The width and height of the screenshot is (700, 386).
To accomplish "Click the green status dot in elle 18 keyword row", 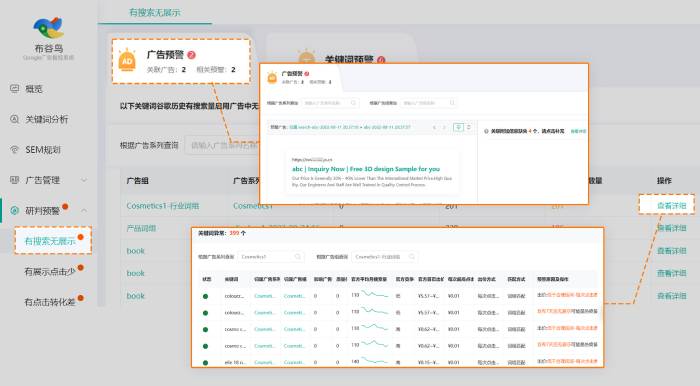I will point(205,362).
